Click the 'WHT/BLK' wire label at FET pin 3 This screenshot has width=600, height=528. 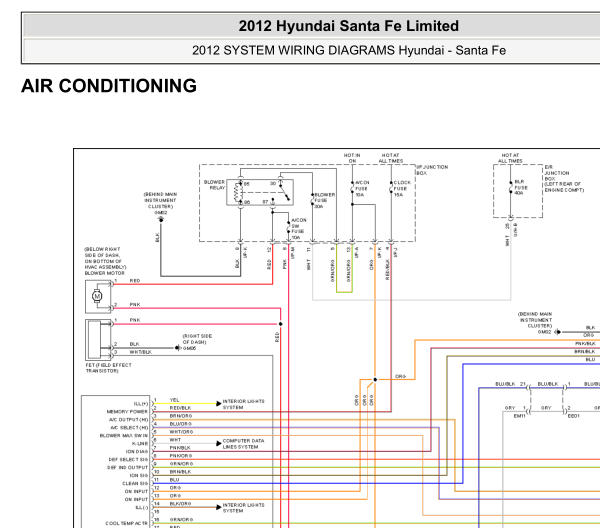pos(140,352)
